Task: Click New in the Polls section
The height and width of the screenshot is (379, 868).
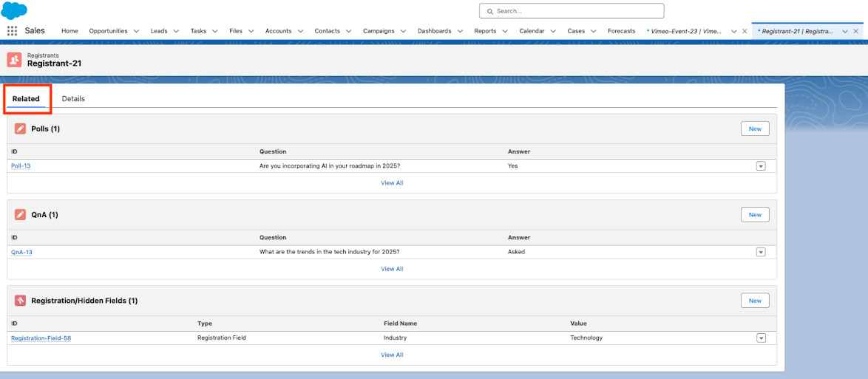Action: pyautogui.click(x=755, y=129)
